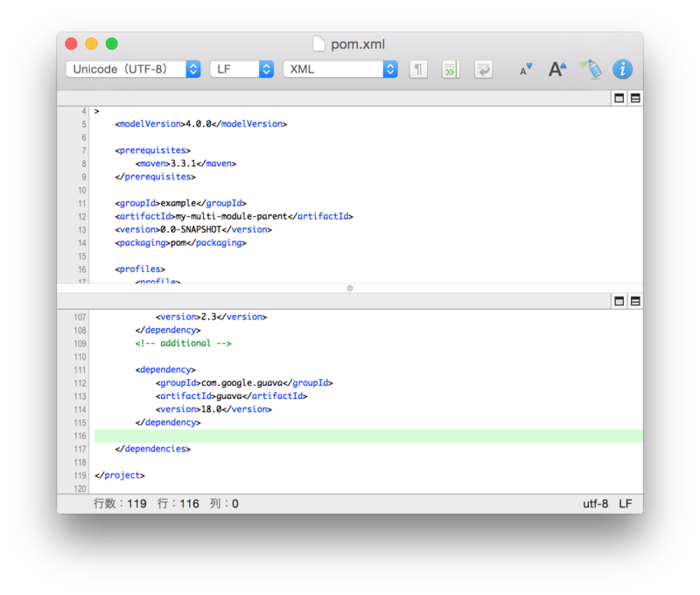Click the closing project tag

(120, 475)
